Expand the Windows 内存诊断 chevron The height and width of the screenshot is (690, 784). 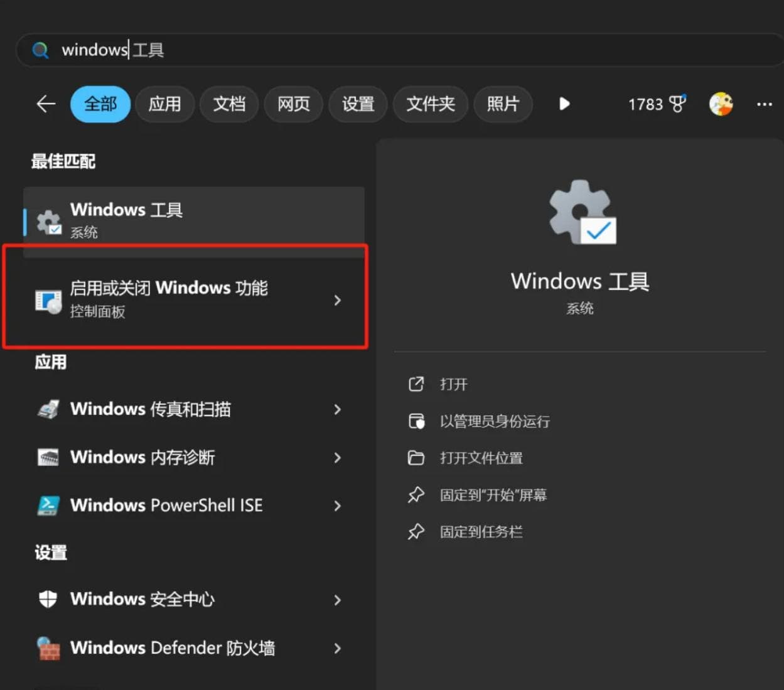(x=338, y=458)
